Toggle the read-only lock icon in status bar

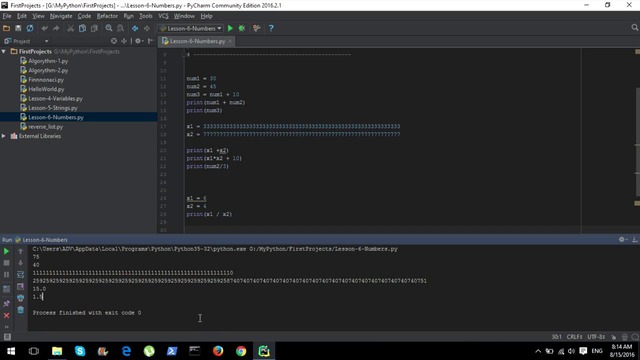point(613,337)
